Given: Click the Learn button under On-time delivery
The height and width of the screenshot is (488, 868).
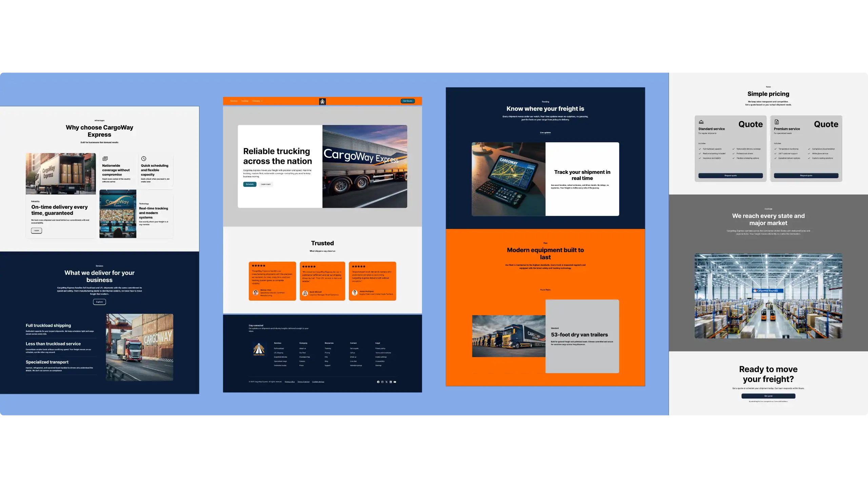Looking at the screenshot, I should click(37, 231).
